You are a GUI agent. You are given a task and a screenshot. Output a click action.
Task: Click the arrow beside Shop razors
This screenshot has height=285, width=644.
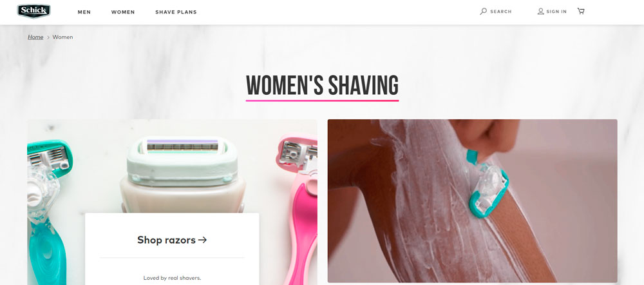click(202, 240)
